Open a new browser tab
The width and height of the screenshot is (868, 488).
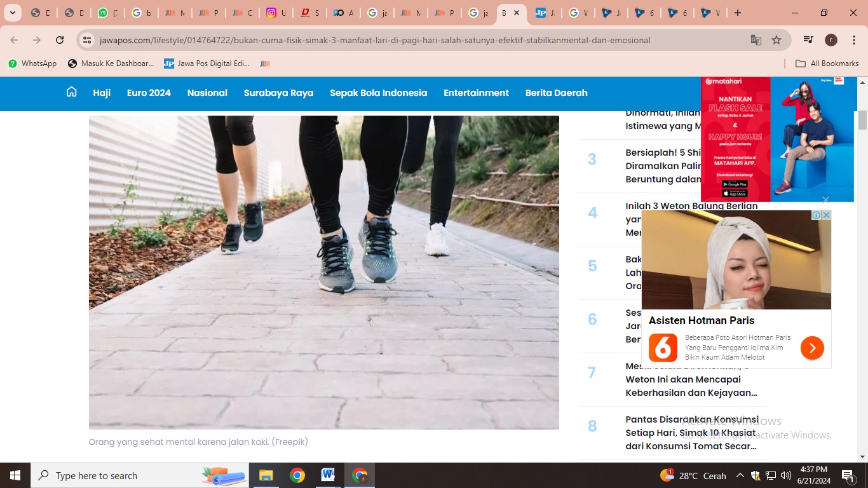pos(737,13)
